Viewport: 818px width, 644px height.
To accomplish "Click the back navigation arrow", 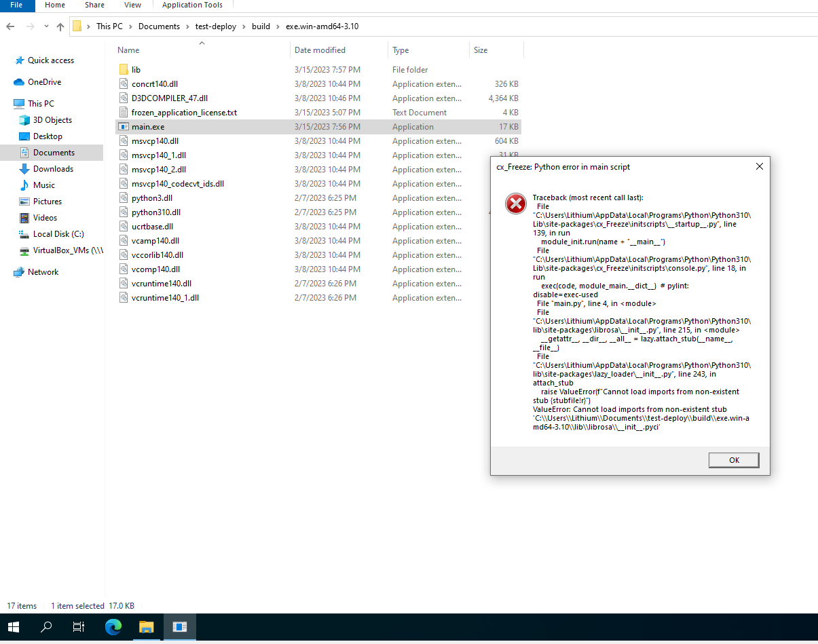I will click(10, 26).
